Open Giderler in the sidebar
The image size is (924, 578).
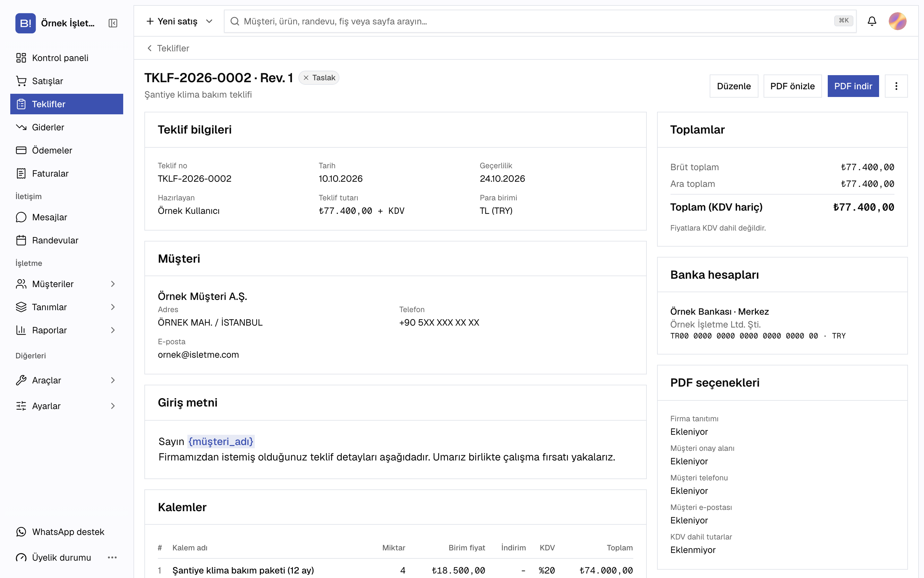click(66, 127)
